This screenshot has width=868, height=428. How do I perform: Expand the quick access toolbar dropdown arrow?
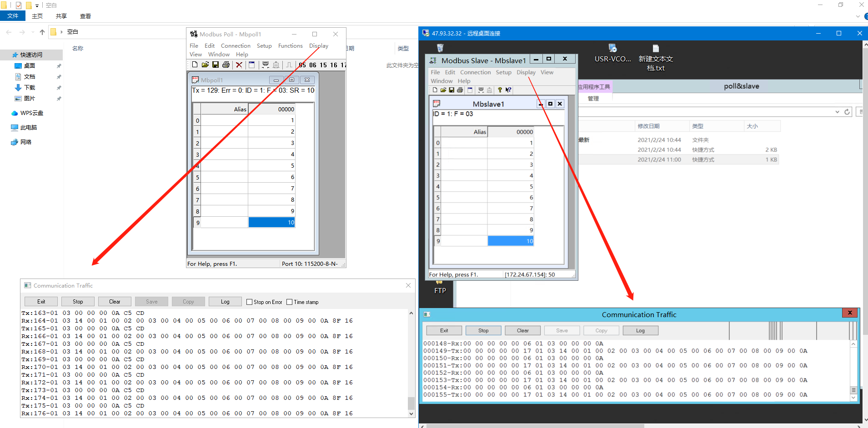pos(37,5)
